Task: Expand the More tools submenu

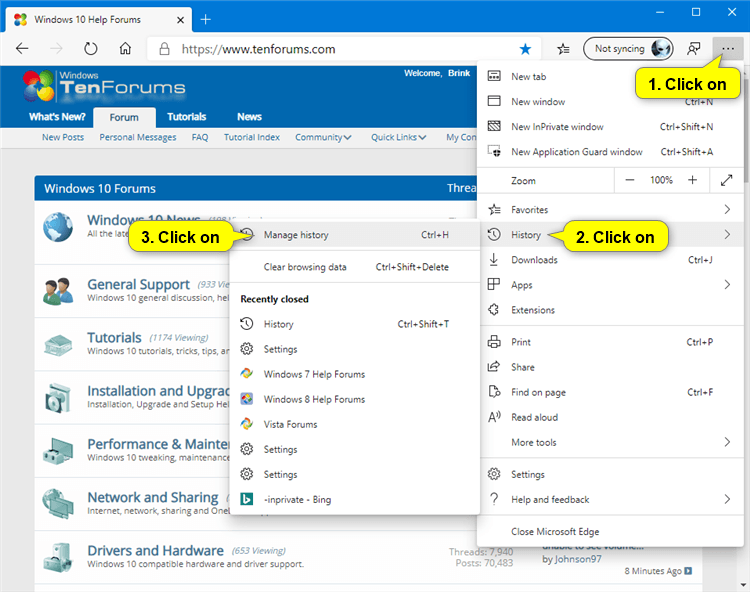Action: pyautogui.click(x=610, y=442)
